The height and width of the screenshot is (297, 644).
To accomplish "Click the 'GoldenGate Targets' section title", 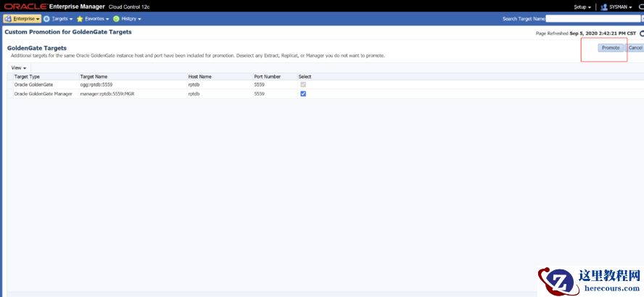I will (x=37, y=48).
